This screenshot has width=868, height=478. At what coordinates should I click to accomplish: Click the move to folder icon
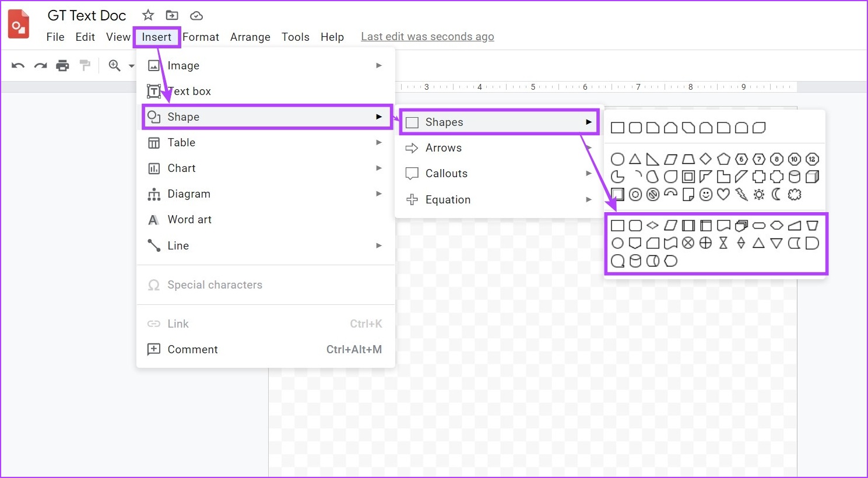(x=172, y=15)
